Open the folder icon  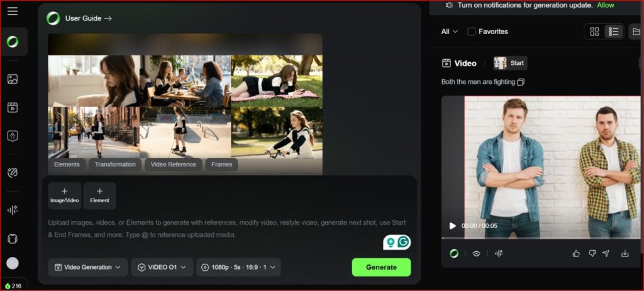pos(636,31)
